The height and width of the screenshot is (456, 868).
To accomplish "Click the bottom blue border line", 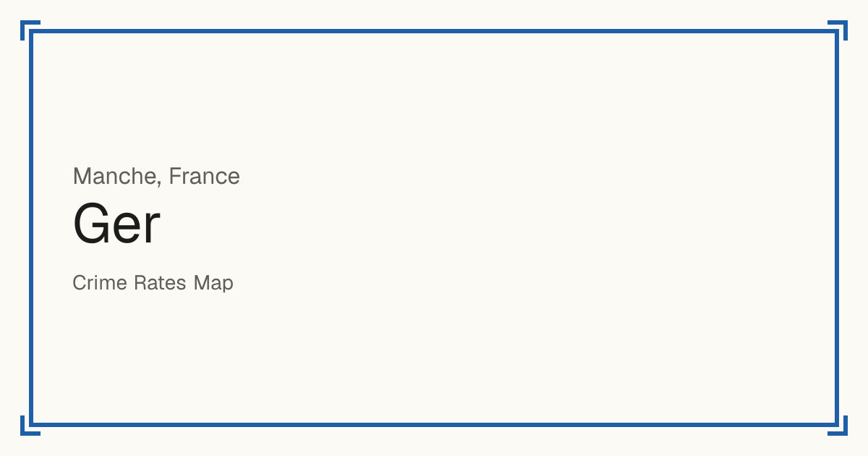I will click(434, 425).
